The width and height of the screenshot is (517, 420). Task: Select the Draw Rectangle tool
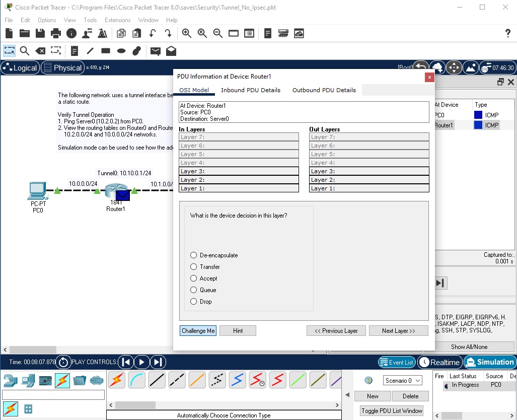[106, 51]
